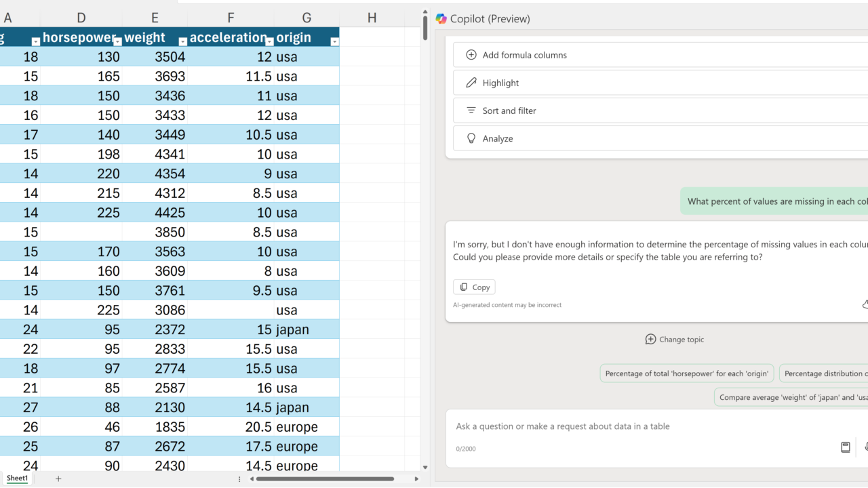Image resolution: width=868 pixels, height=488 pixels.
Task: Choose "Compare average 'weight'" suggestion chip
Action: pos(790,397)
